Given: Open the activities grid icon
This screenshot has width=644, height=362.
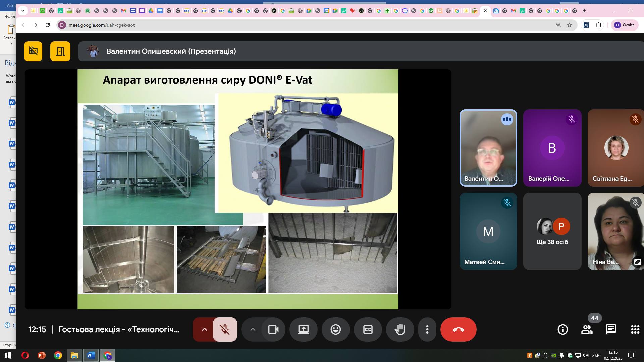Looking at the screenshot, I should (635, 329).
